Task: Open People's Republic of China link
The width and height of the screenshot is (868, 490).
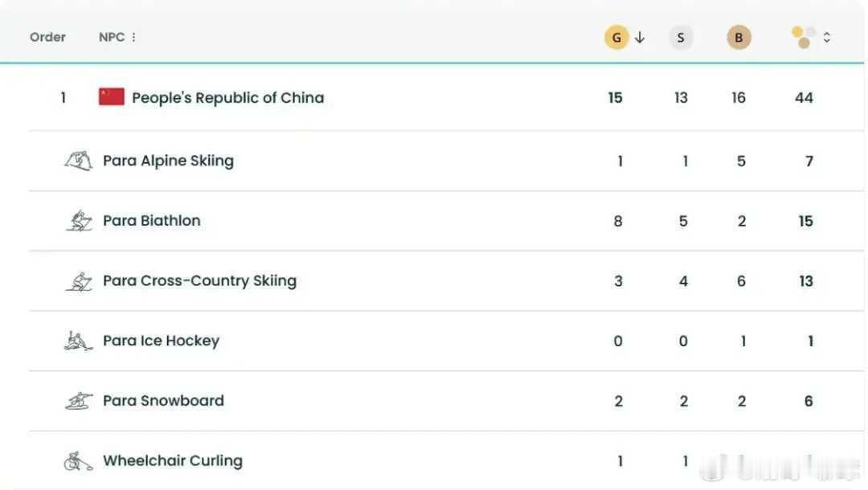Action: (227, 97)
